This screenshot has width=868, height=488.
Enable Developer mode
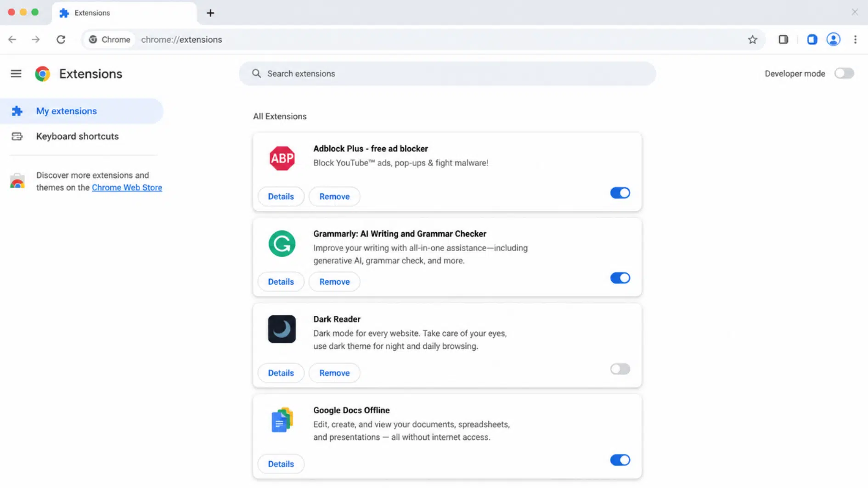click(844, 73)
